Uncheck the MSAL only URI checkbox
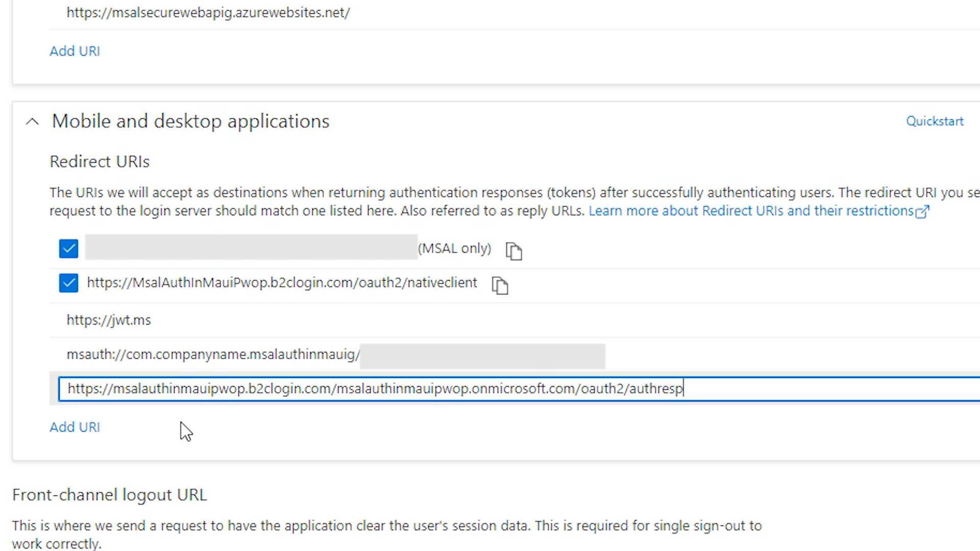The width and height of the screenshot is (980, 551). [x=68, y=249]
